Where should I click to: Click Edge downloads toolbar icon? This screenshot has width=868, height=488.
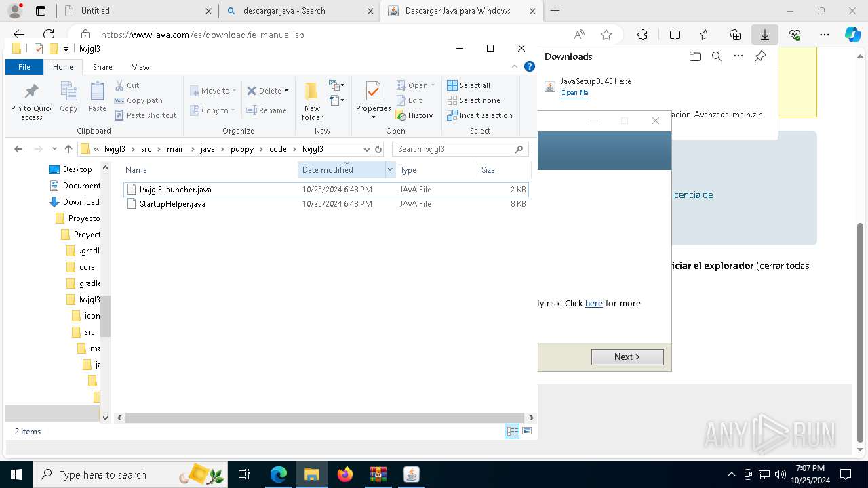(x=764, y=35)
